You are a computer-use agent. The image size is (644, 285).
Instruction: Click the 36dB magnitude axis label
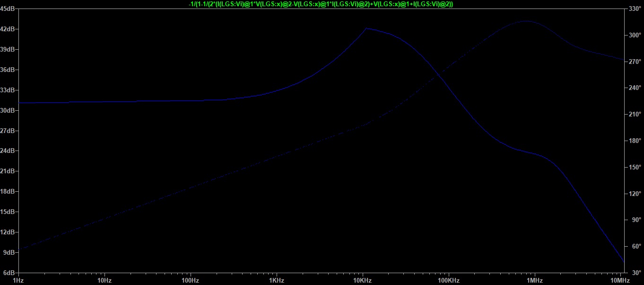9,70
